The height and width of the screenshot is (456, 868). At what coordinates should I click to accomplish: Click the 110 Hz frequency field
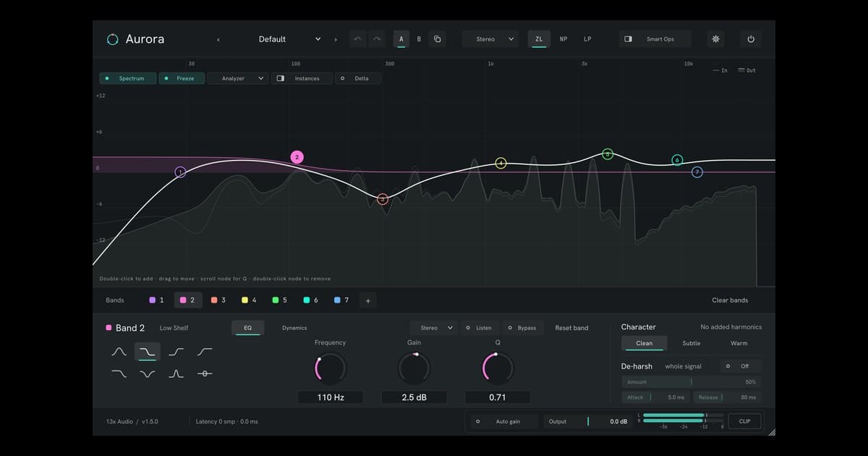point(330,397)
